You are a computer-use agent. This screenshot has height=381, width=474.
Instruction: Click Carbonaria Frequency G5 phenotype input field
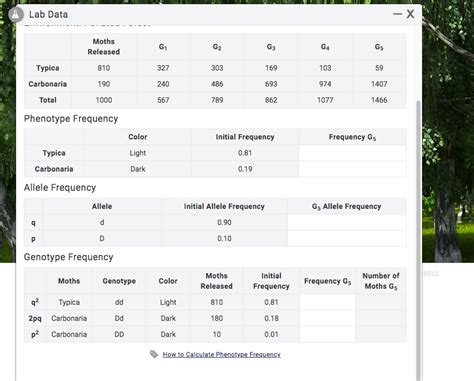[352, 169]
